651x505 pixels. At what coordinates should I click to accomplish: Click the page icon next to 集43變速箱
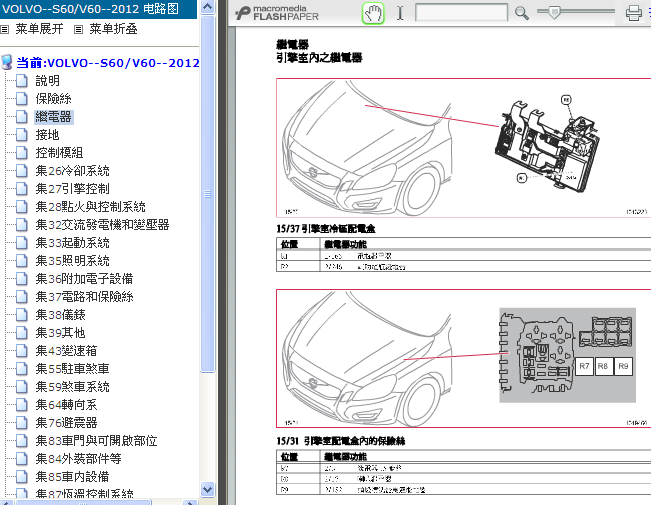click(x=22, y=351)
